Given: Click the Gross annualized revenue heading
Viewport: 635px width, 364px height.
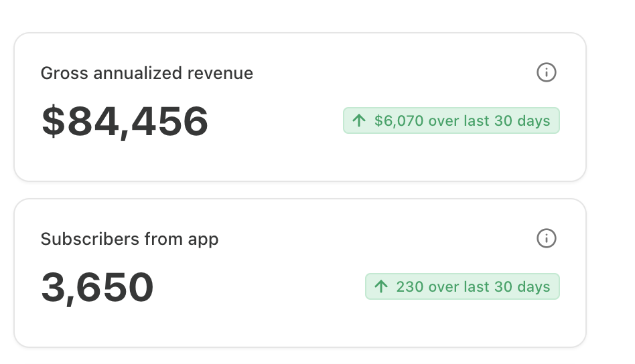Looking at the screenshot, I should (147, 73).
